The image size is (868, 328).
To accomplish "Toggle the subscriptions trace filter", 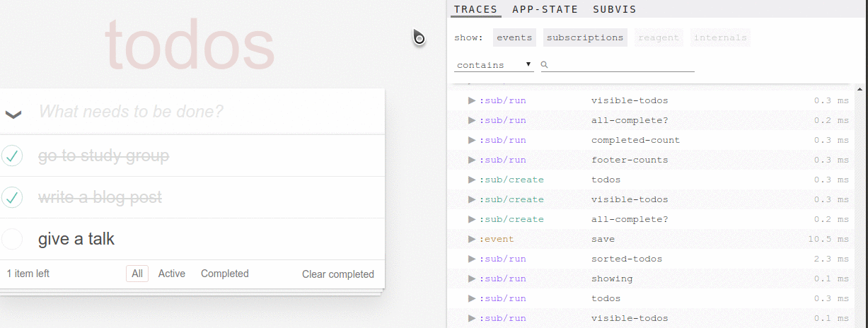I will pos(585,37).
